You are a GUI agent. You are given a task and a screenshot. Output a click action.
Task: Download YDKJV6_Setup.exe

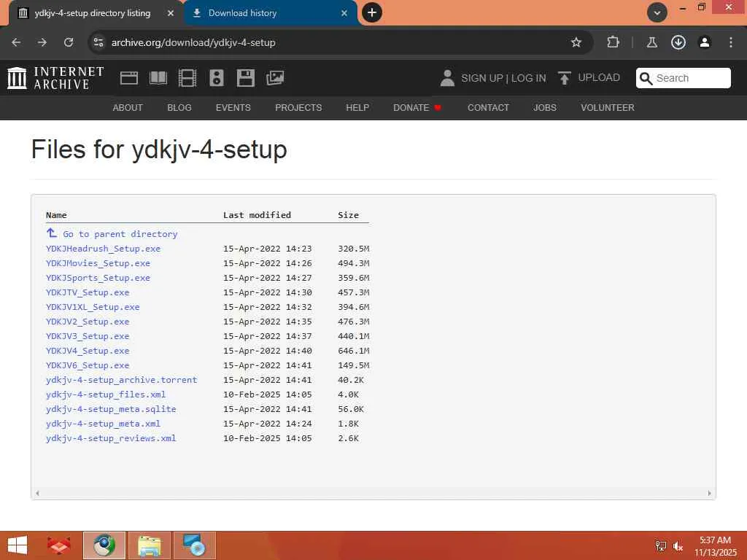point(88,365)
